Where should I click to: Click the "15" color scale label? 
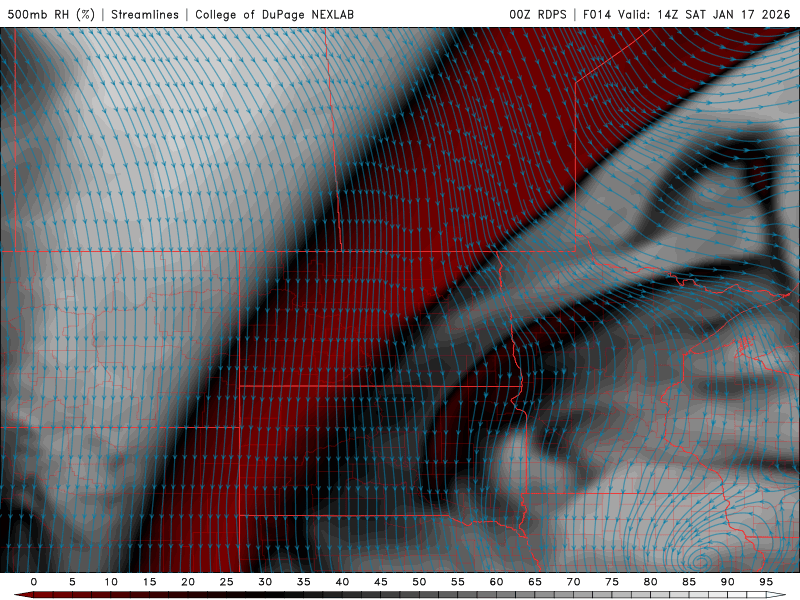point(149,582)
